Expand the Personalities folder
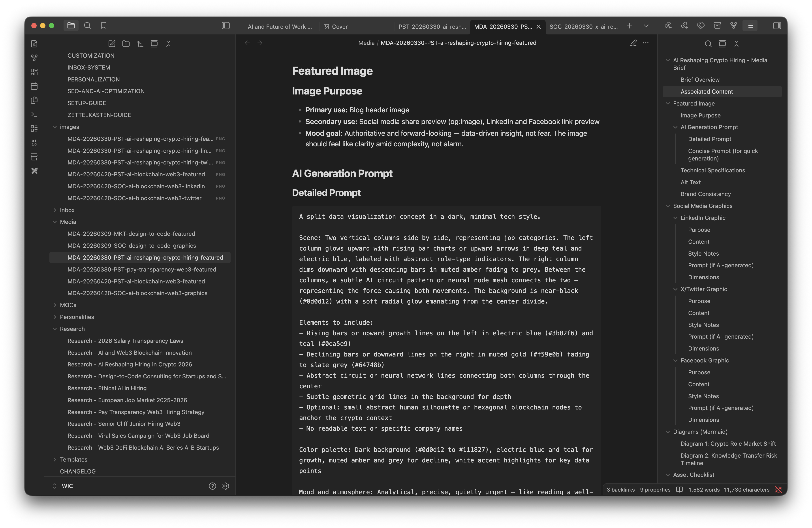The height and width of the screenshot is (528, 812). click(55, 317)
